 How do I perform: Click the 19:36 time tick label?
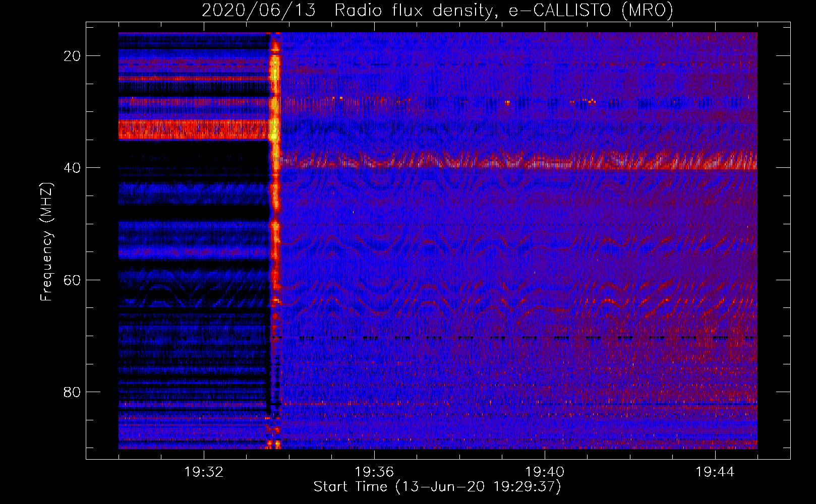(374, 472)
